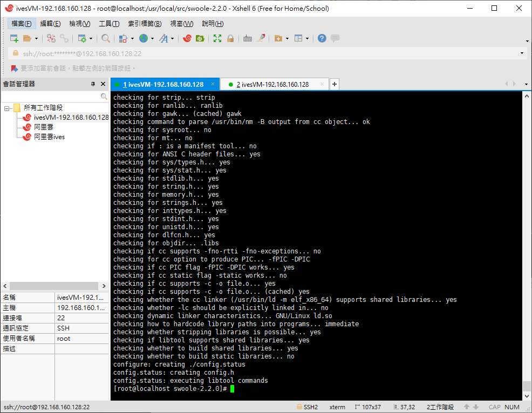The width and height of the screenshot is (532, 413).
Task: Collapse the 所有工作階段 tree node
Action: tap(6, 108)
